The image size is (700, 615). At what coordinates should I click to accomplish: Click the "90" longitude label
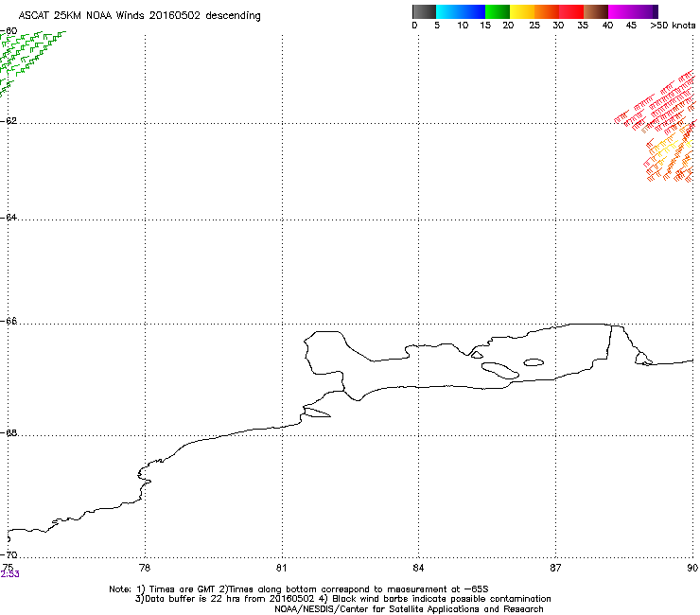point(692,568)
